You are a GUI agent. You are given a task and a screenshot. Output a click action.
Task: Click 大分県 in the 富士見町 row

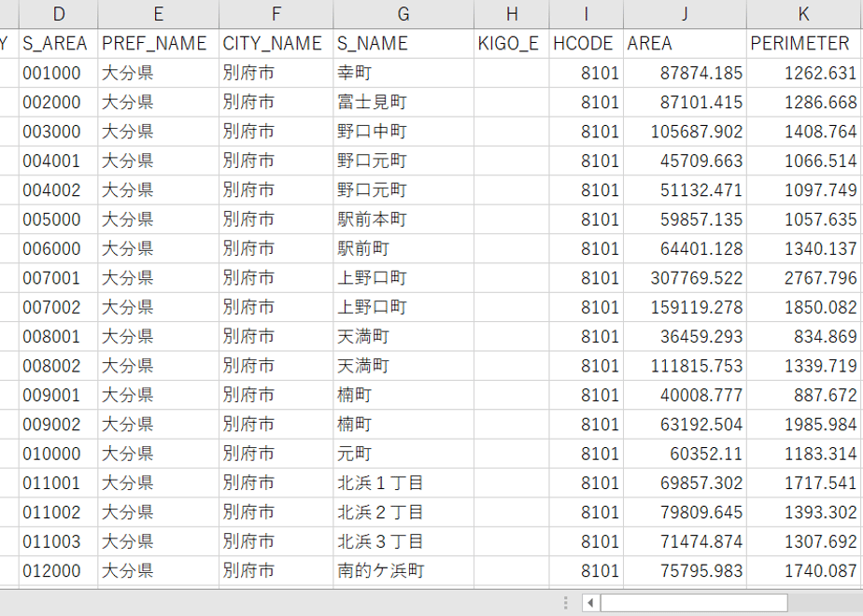tap(159, 103)
